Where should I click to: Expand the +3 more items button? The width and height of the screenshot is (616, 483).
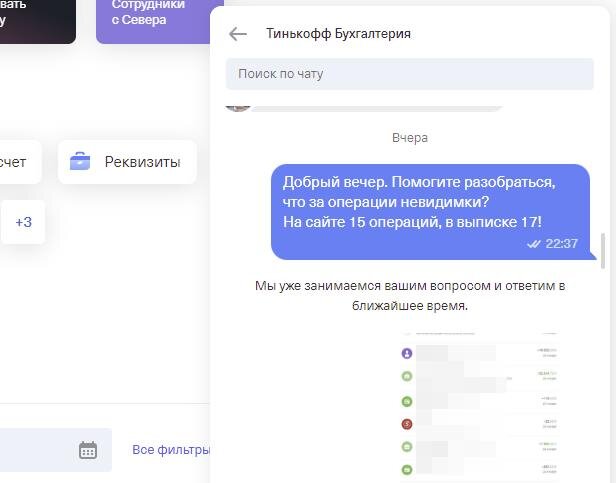[x=23, y=222]
